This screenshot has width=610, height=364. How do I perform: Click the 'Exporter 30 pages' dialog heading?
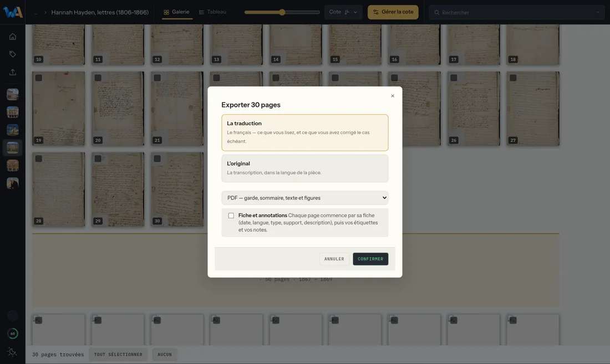pos(251,105)
